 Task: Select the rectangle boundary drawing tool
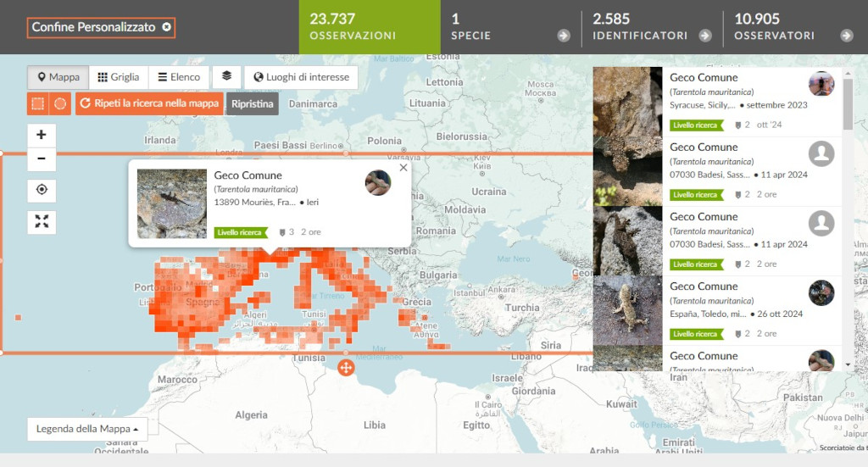click(37, 103)
